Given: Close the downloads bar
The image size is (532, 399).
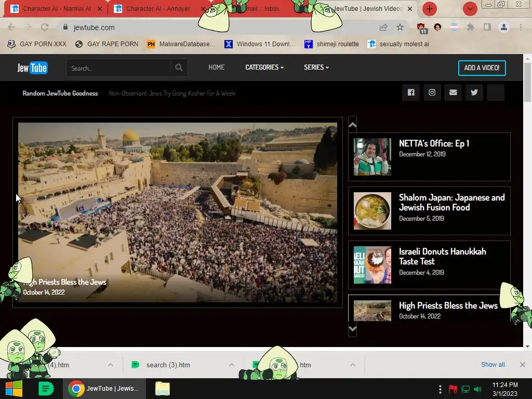Looking at the screenshot, I should tap(523, 365).
